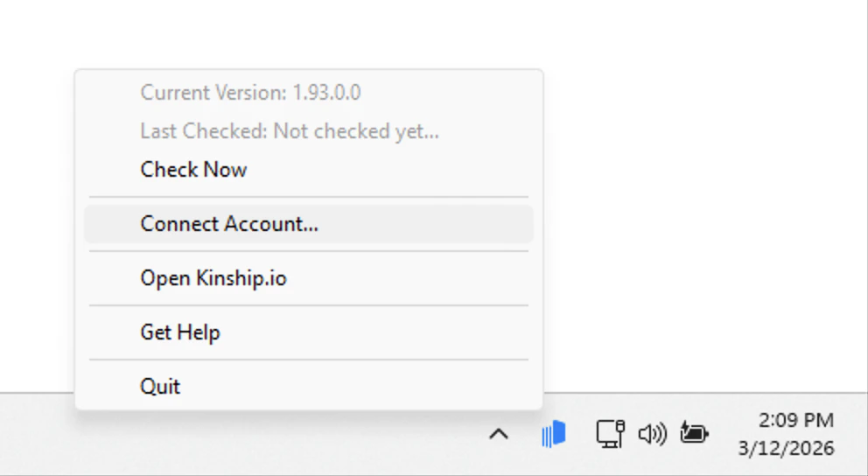Show hidden tray icons with the chevron
Viewport: 868px width, 476px height.
pyautogui.click(x=499, y=434)
